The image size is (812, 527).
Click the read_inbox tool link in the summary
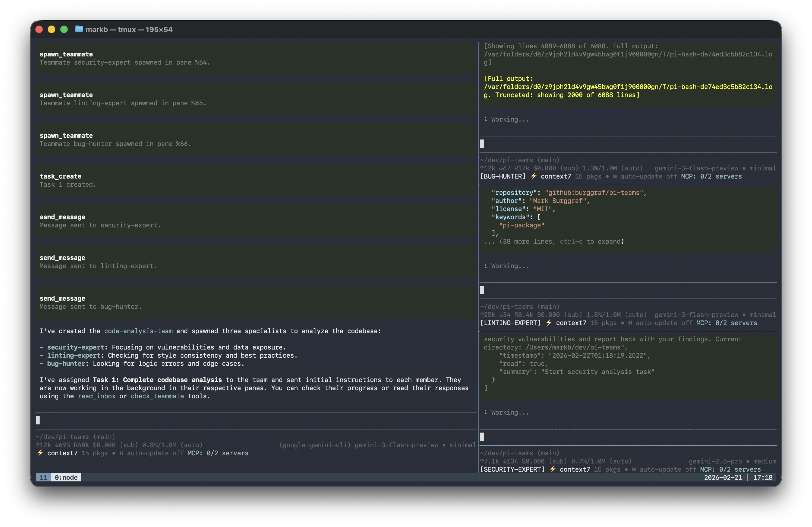[96, 396]
